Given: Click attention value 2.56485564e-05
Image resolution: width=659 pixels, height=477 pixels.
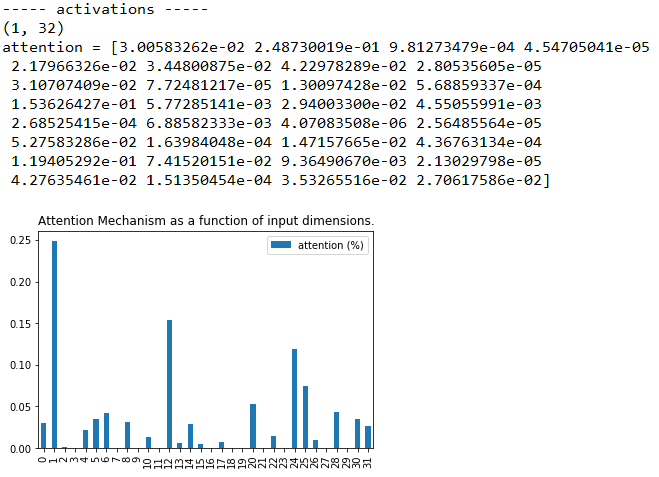Looking at the screenshot, I should pyautogui.click(x=479, y=124).
